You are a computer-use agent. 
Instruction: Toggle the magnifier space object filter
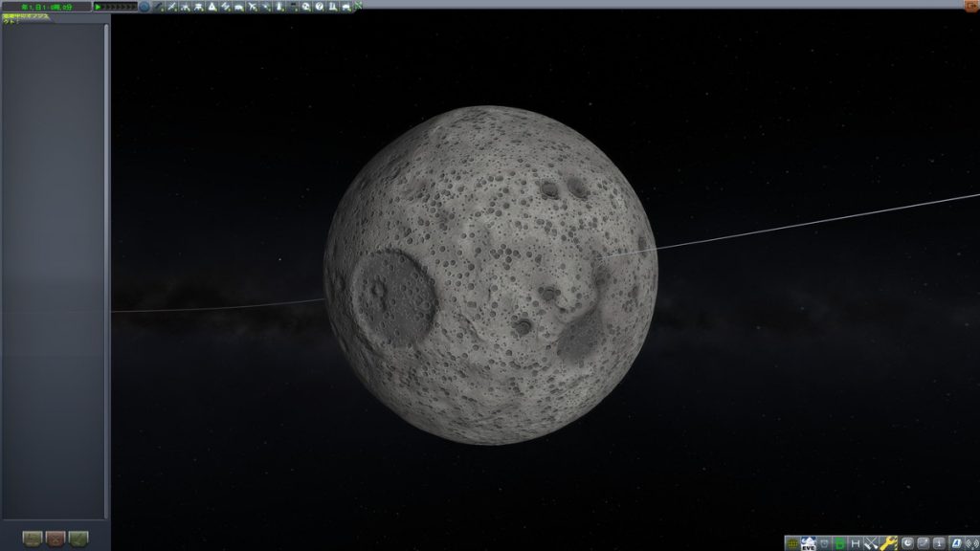point(306,7)
